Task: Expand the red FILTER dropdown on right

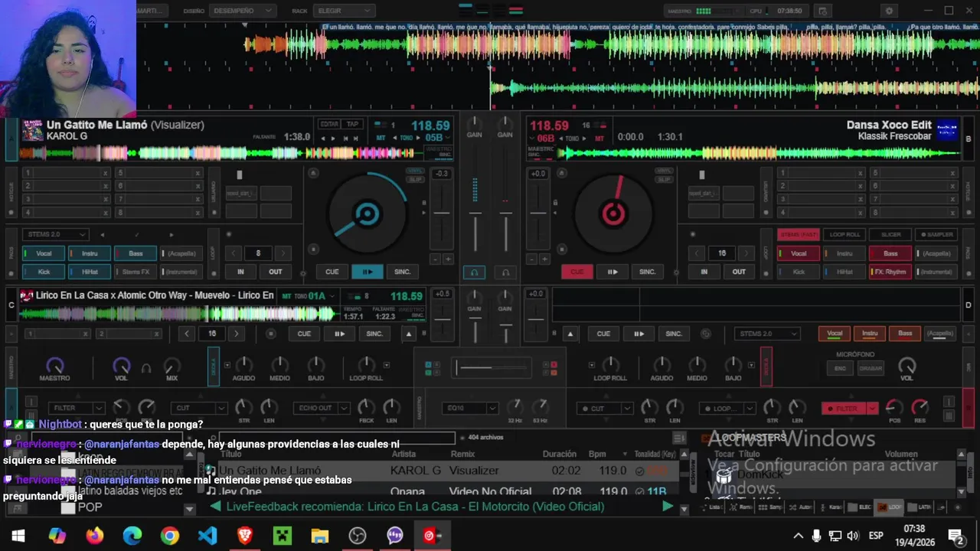Action: tap(872, 409)
